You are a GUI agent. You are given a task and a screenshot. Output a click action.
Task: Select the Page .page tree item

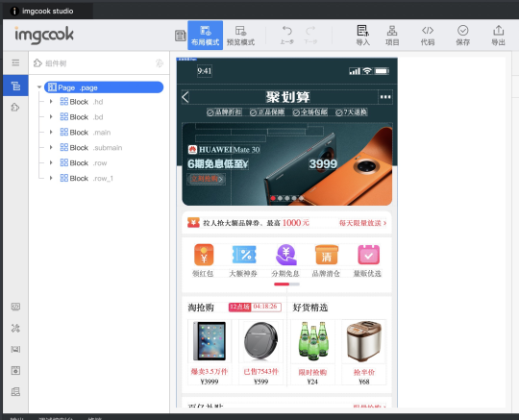tap(104, 87)
